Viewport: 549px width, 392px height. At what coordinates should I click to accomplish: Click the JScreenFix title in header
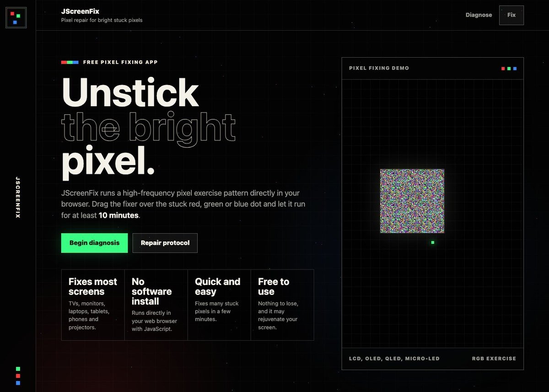[x=80, y=11]
